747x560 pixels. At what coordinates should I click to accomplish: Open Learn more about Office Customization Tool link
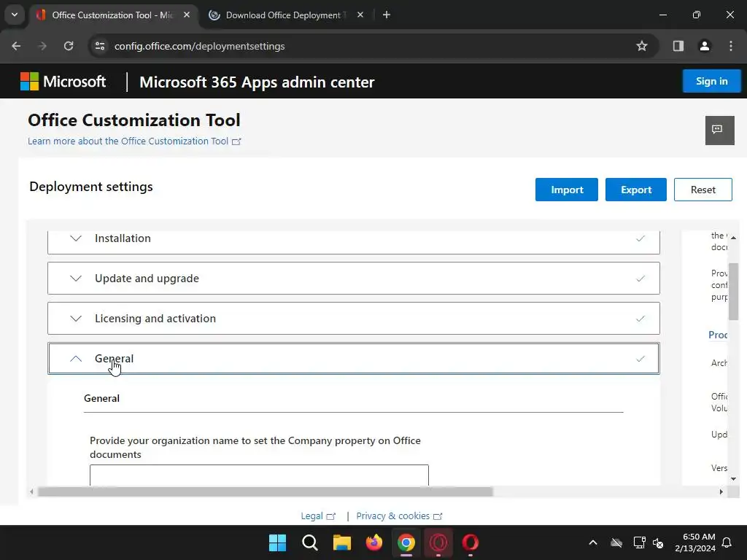134,141
